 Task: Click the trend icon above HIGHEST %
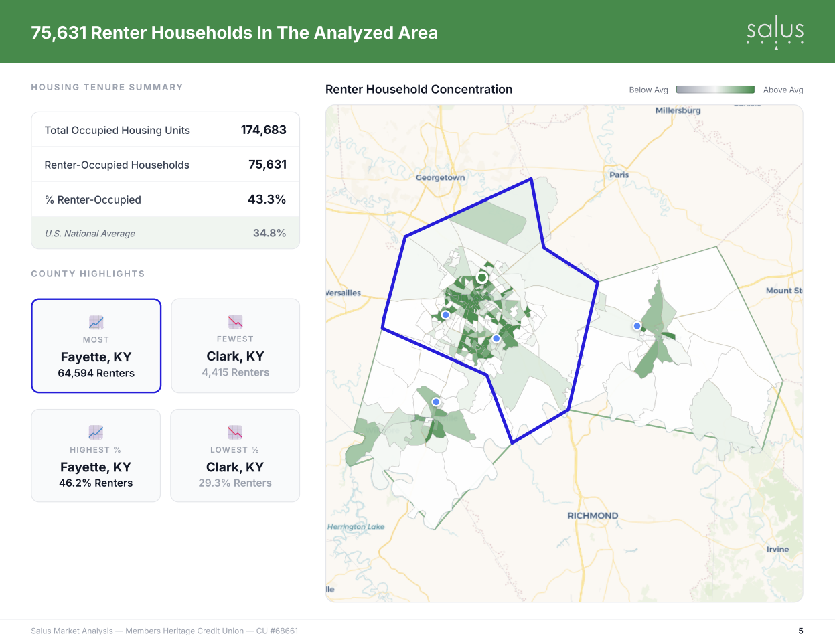pyautogui.click(x=96, y=432)
